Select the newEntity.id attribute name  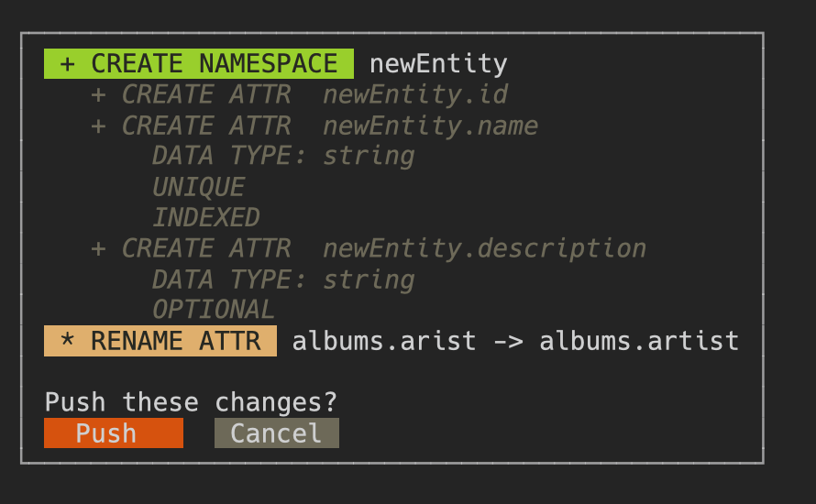pyautogui.click(x=415, y=95)
